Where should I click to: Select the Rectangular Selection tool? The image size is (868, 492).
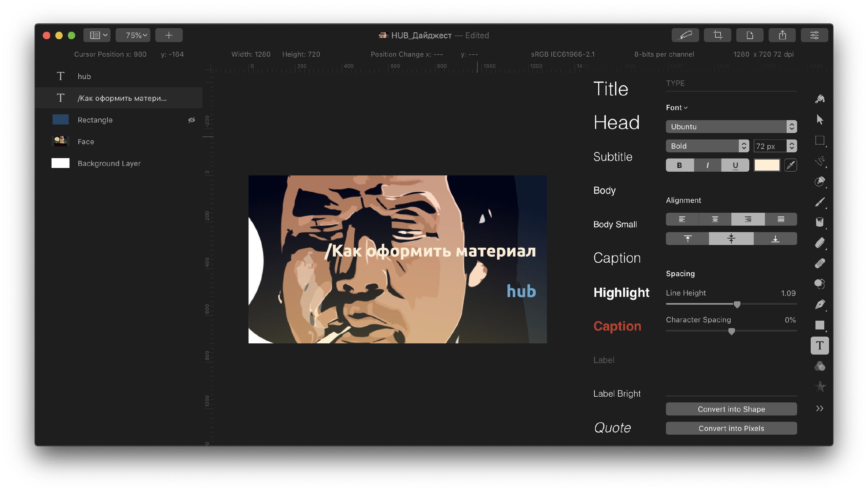point(820,140)
